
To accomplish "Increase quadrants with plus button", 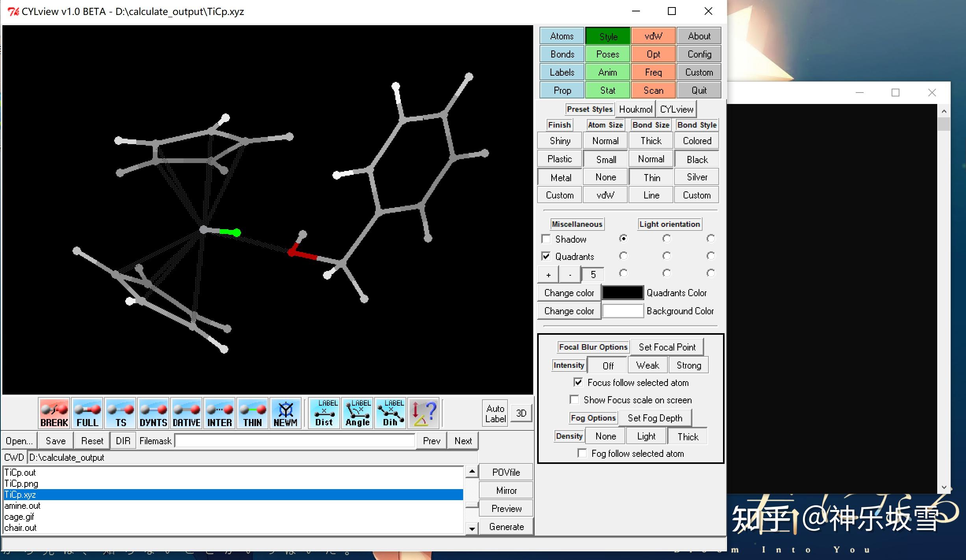I will [548, 275].
